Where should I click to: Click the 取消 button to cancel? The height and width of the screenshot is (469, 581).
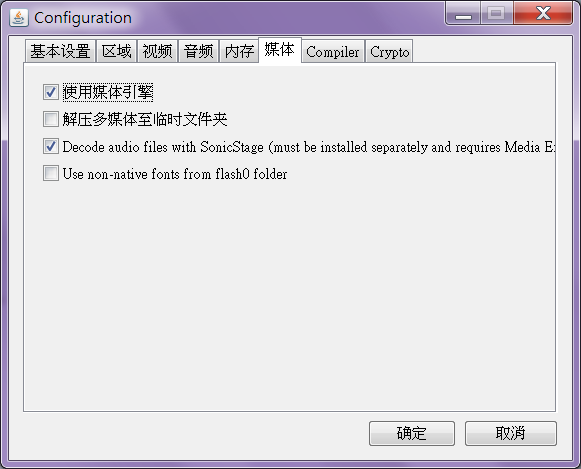coord(511,433)
